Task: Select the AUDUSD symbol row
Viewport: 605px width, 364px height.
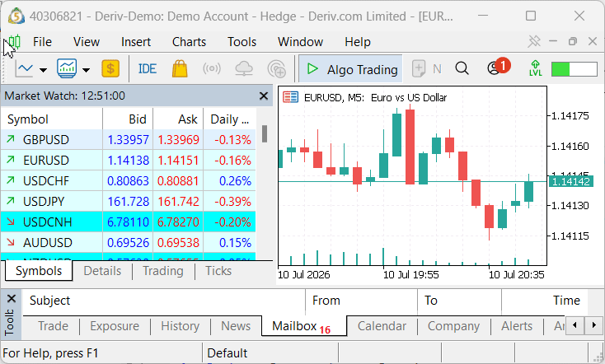Action: click(x=128, y=243)
